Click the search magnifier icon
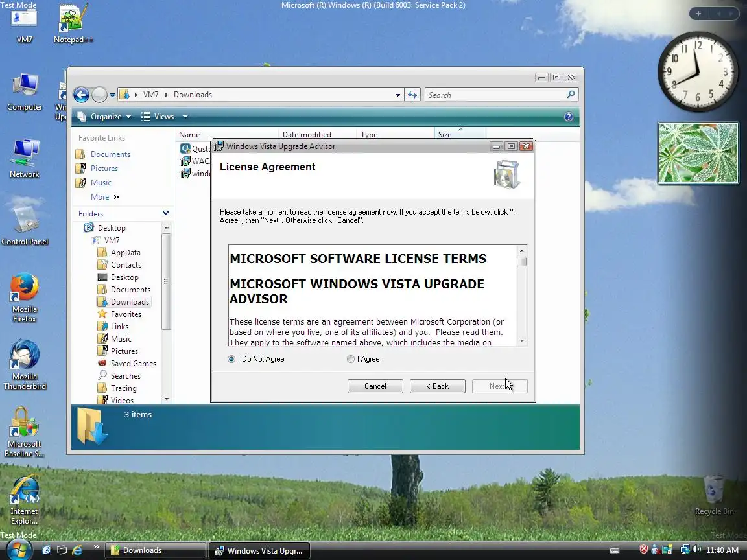 pyautogui.click(x=570, y=95)
